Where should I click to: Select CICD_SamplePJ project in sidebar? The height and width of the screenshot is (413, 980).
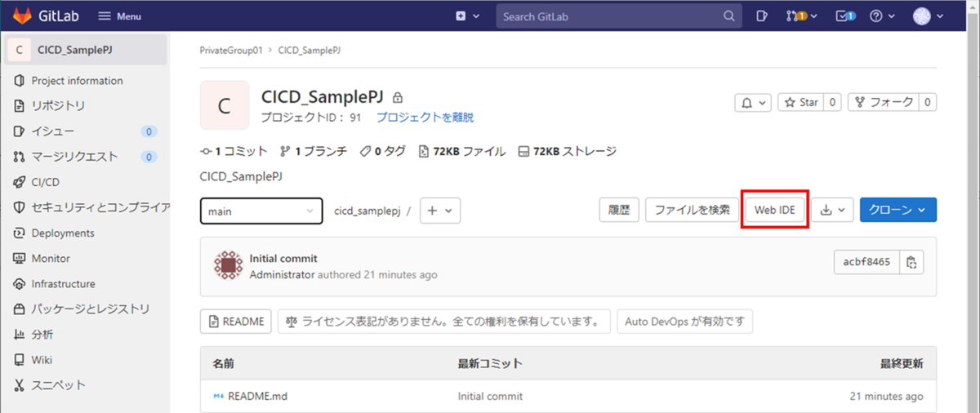tap(87, 50)
